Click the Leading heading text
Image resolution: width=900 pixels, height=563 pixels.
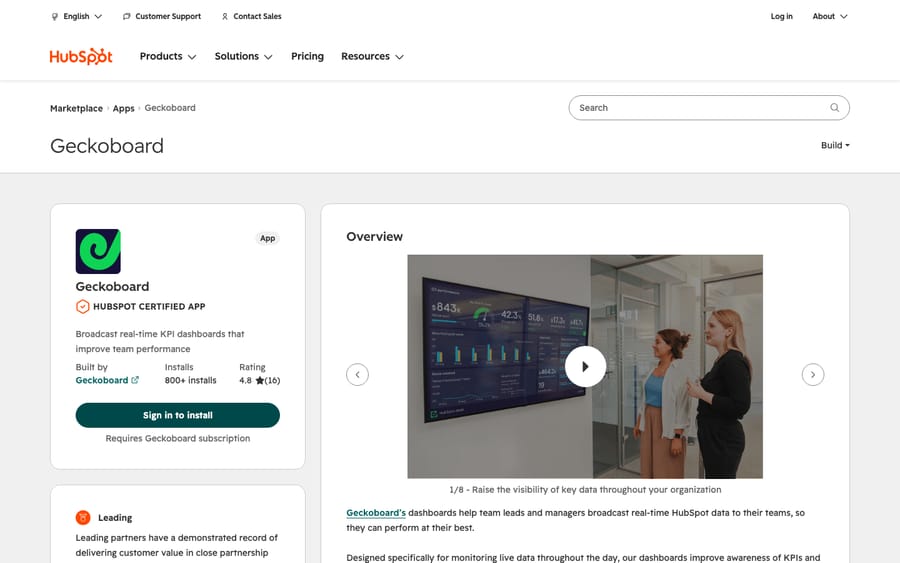click(115, 518)
